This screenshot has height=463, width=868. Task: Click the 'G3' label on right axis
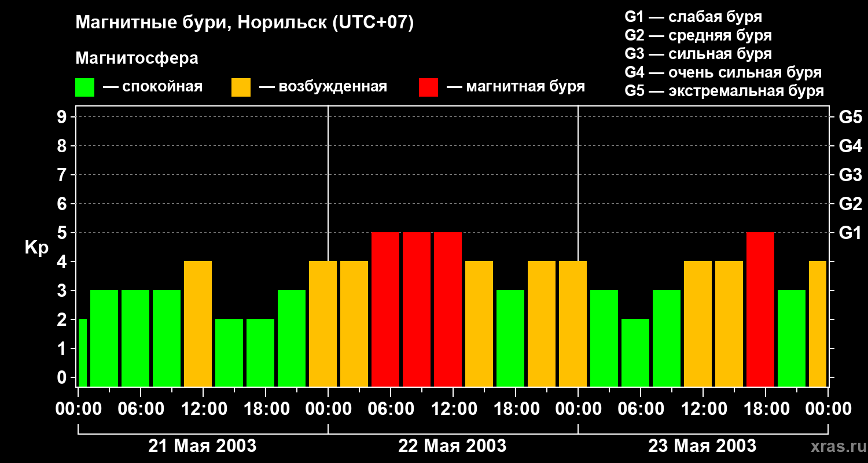[850, 175]
